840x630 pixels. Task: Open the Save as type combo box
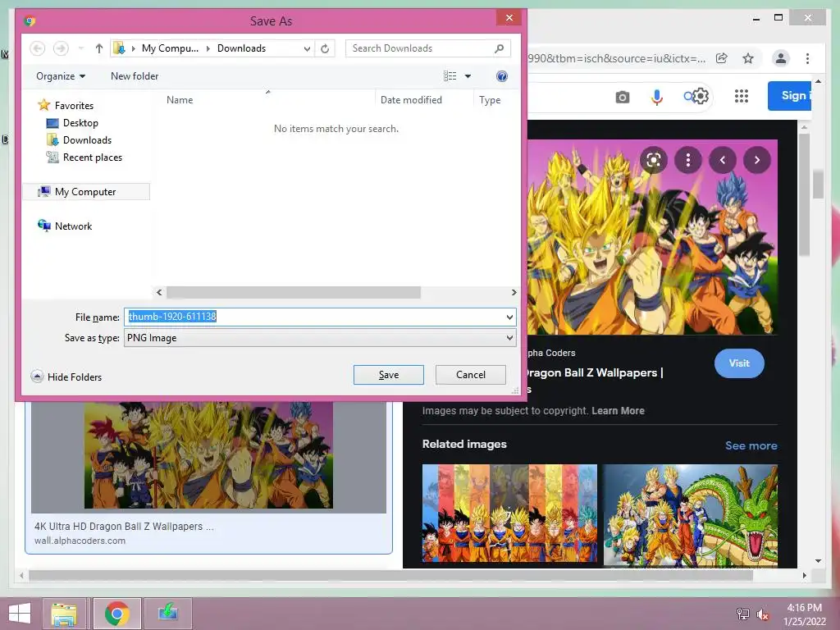click(x=320, y=338)
